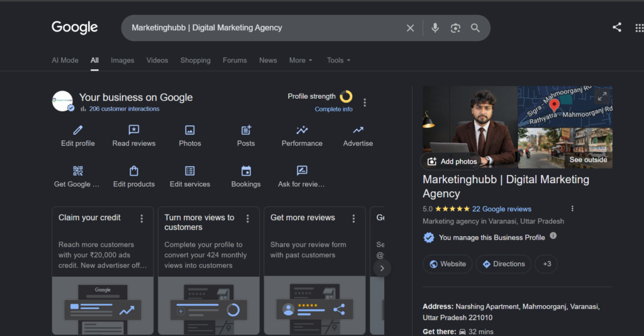Switch to Forums tab
Viewport: 644px width, 336px height.
[235, 60]
